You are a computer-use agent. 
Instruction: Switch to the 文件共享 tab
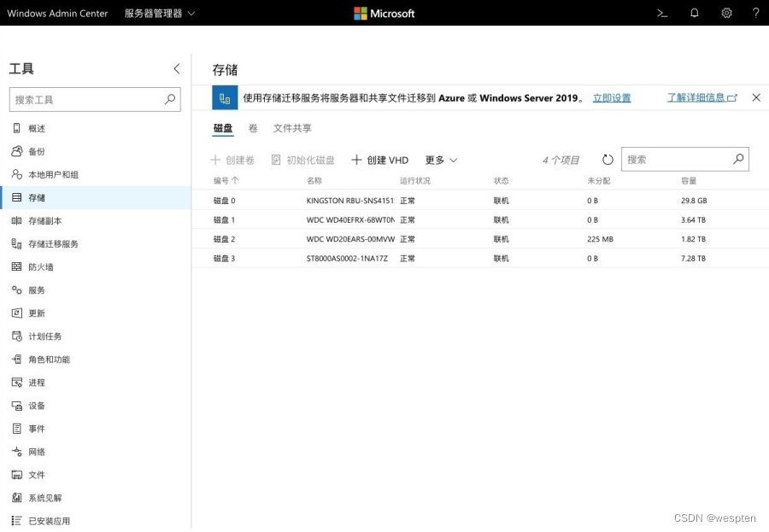(292, 128)
